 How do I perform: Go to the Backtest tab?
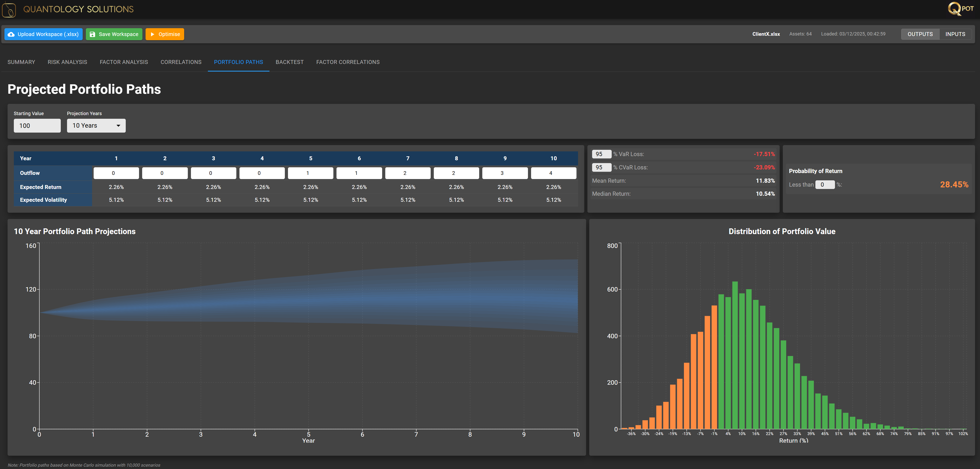(290, 62)
